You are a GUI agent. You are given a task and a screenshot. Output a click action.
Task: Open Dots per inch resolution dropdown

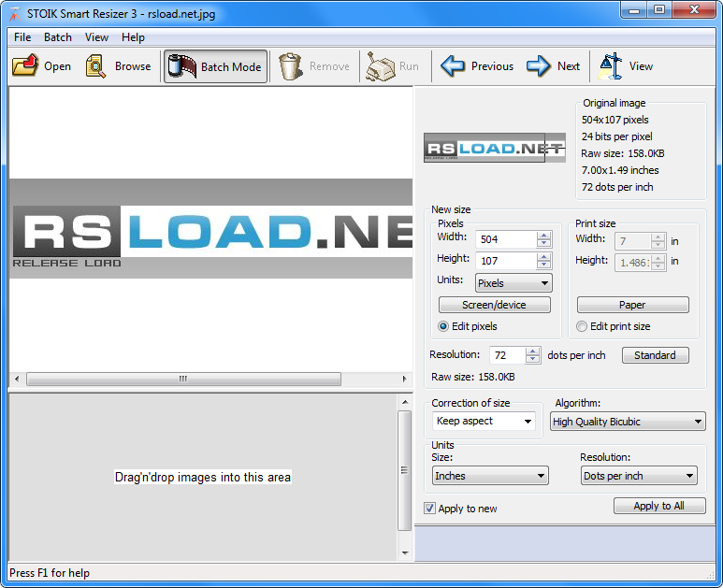tap(639, 476)
